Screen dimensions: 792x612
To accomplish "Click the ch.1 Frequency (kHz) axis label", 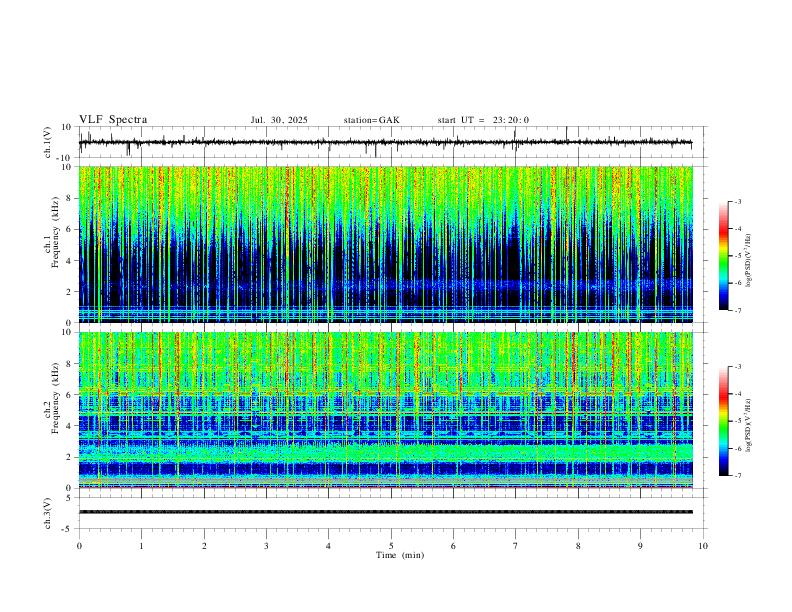I will (x=51, y=230).
